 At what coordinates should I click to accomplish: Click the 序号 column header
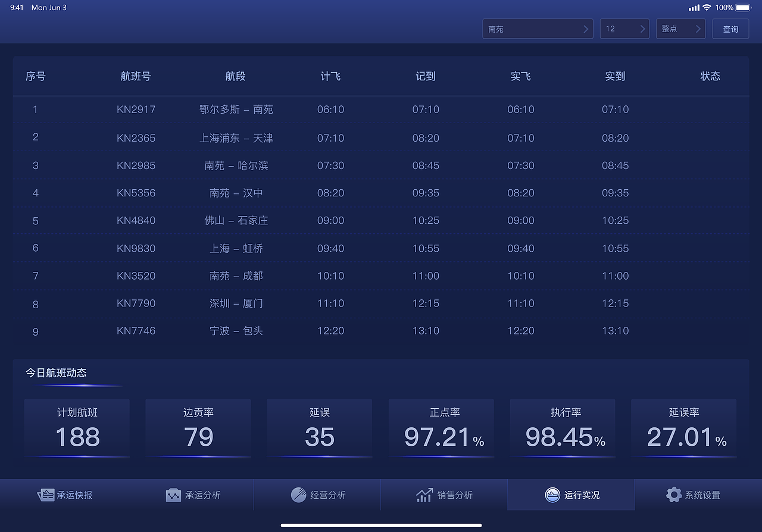(35, 76)
